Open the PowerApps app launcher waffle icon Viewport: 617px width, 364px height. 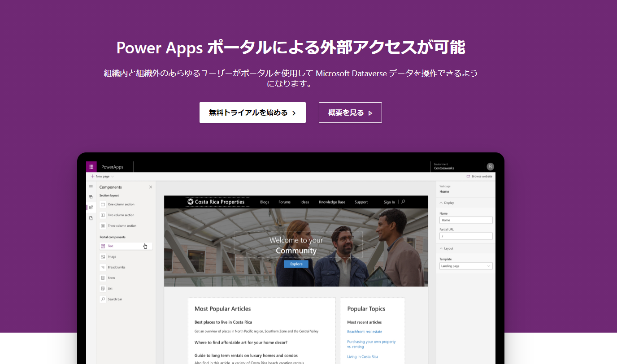[x=91, y=167]
